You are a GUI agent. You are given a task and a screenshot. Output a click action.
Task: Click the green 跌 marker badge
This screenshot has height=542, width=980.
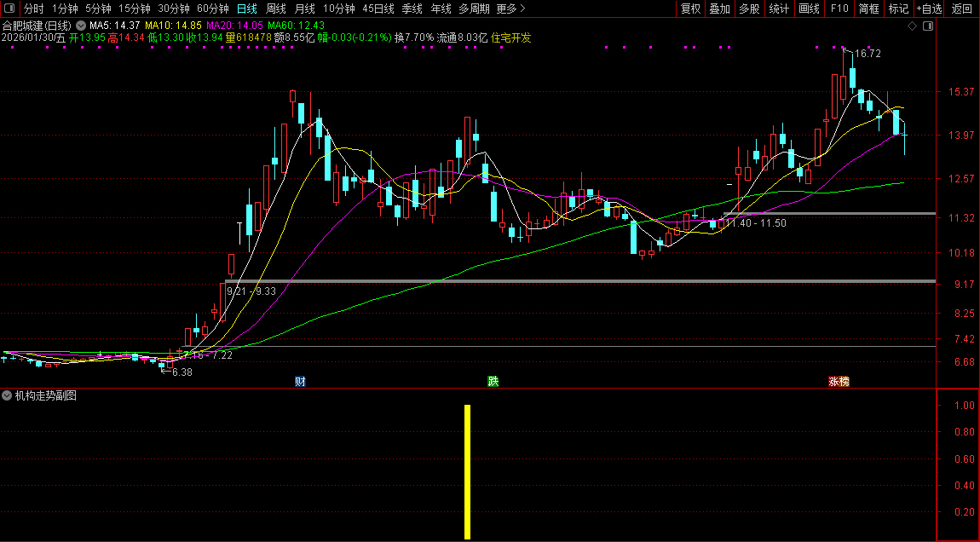click(493, 381)
